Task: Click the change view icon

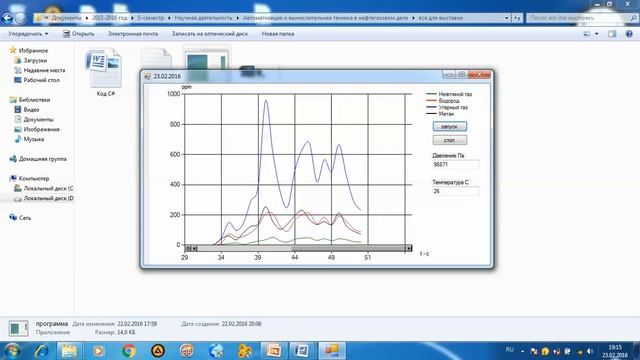Action: [587, 34]
